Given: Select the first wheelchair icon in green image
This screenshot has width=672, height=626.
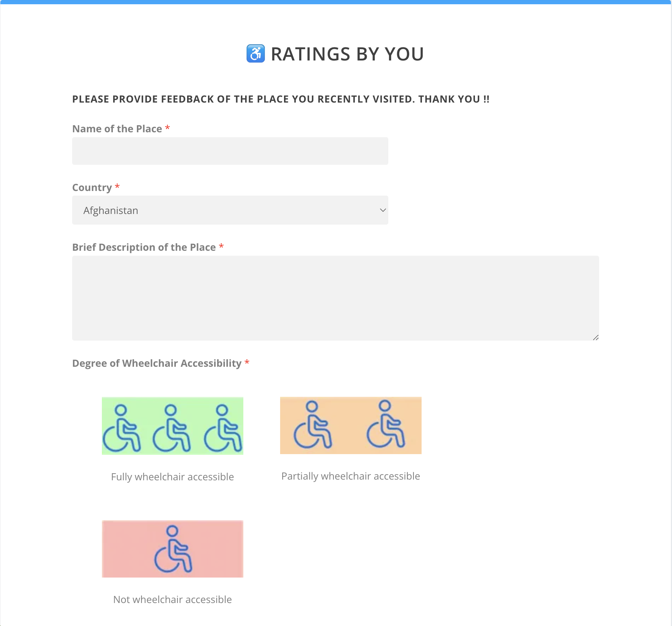Looking at the screenshot, I should pos(122,428).
